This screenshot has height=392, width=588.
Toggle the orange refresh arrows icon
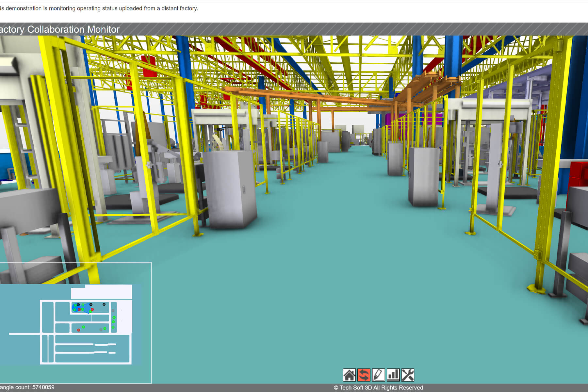click(364, 375)
